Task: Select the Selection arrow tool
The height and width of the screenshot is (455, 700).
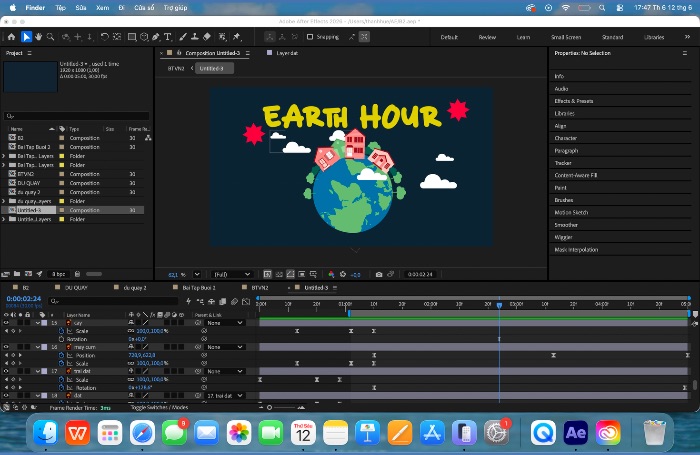Action: coord(26,37)
